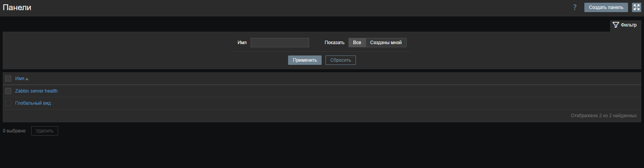Viewport: 644px width, 168px height.
Task: Open the help question mark icon
Action: (575, 7)
